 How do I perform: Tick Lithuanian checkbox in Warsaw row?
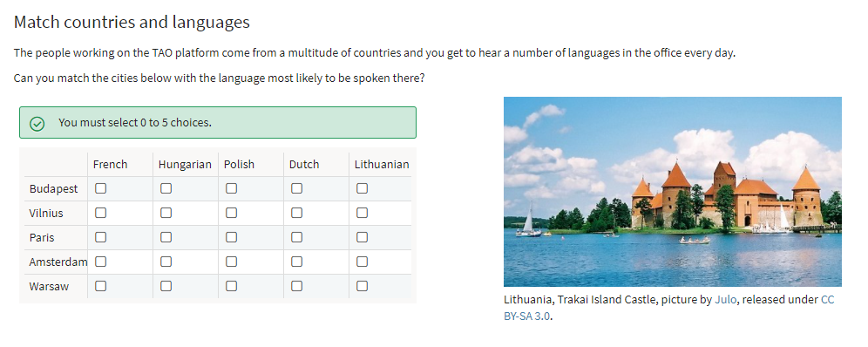pos(362,286)
